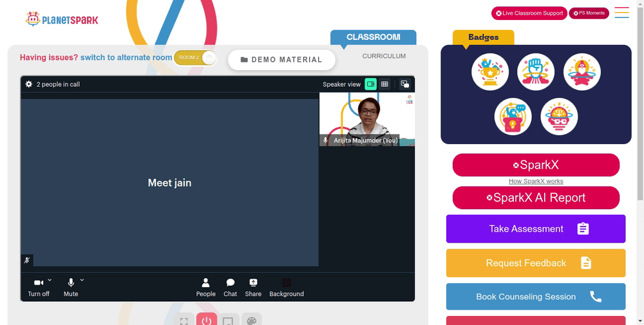Image resolution: width=644 pixels, height=325 pixels.
Task: Open call settings gear icon
Action: point(29,84)
